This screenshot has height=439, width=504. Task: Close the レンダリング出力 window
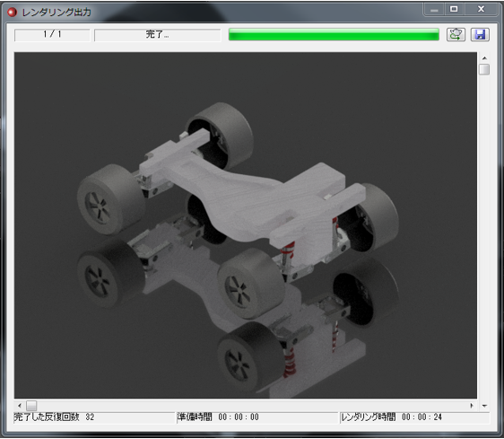(x=481, y=9)
